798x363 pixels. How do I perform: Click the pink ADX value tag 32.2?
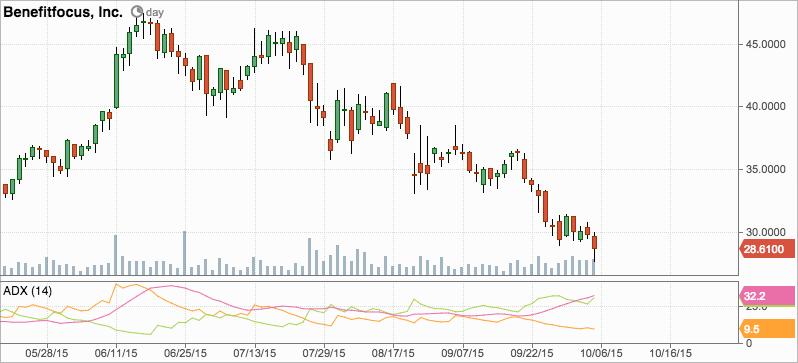[x=766, y=297]
